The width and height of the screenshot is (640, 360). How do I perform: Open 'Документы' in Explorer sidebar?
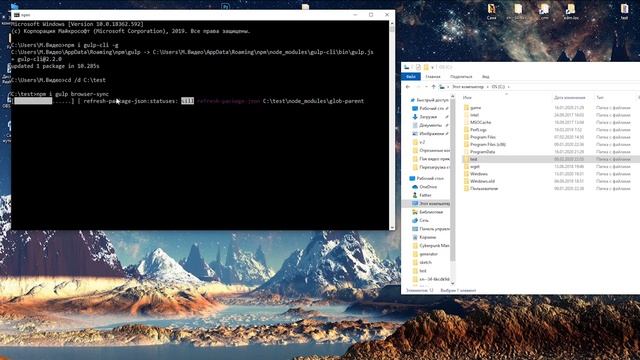[430, 125]
